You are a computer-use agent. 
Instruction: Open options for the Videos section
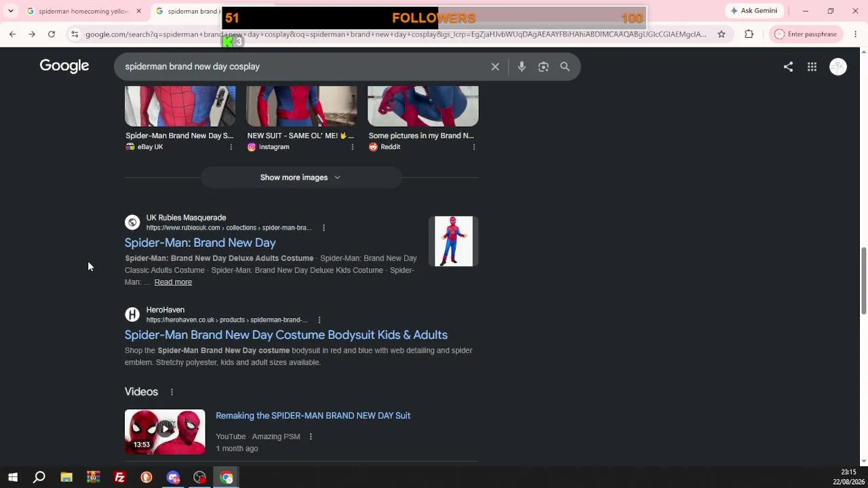pyautogui.click(x=172, y=392)
